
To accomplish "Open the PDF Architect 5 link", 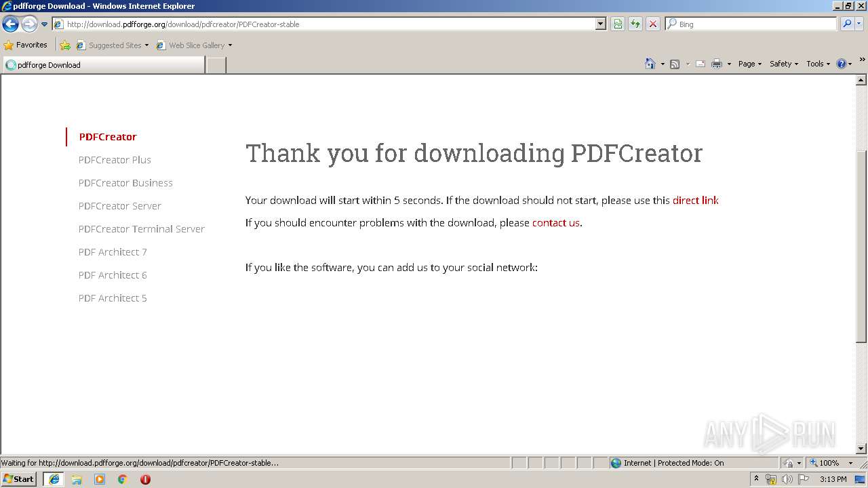I will [x=113, y=298].
